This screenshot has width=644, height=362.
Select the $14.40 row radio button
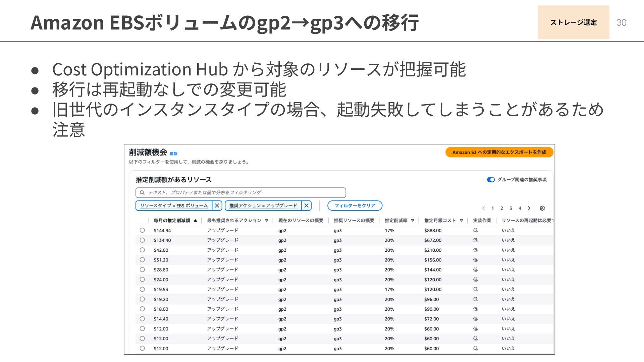pyautogui.click(x=142, y=319)
